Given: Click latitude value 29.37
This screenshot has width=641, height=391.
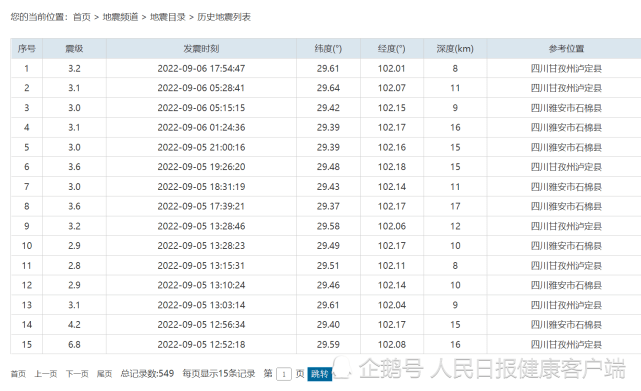Looking at the screenshot, I should coord(328,206).
